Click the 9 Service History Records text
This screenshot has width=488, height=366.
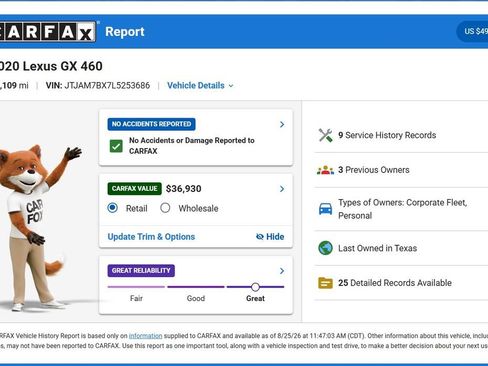coord(387,135)
